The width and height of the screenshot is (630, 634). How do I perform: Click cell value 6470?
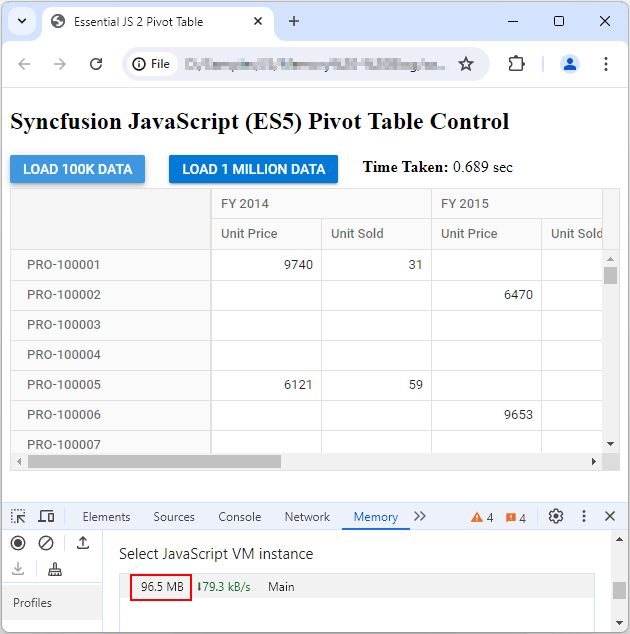518,295
